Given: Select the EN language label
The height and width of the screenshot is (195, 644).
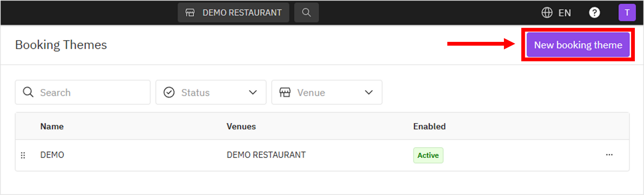Looking at the screenshot, I should 565,13.
